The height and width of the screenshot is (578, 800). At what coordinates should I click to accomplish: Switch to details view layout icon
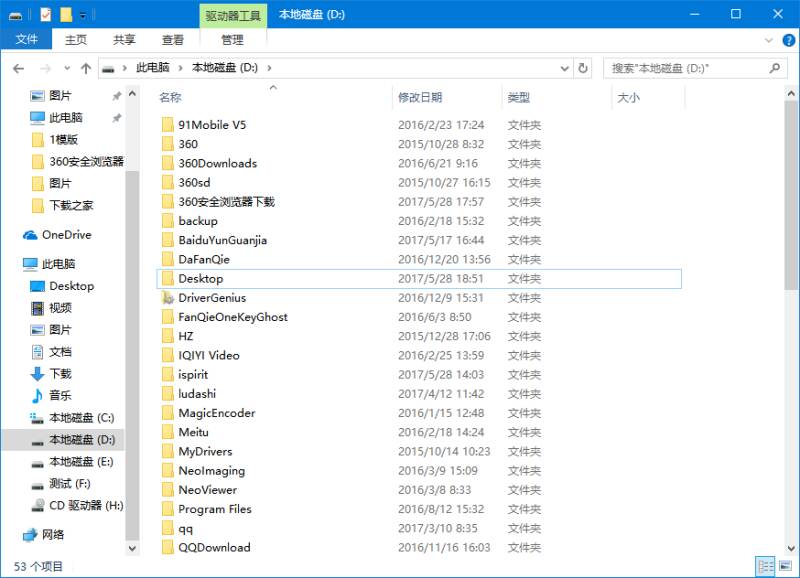(766, 566)
